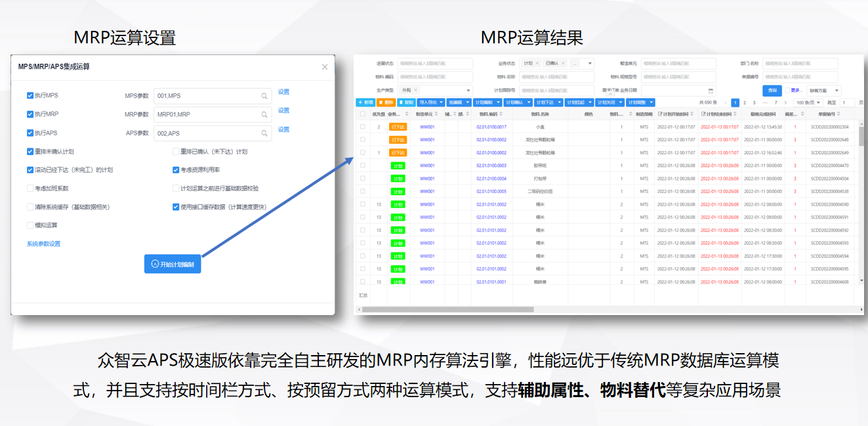Viewport: 868px width, 426px height.
Task: Open the 计划调整 dropdown menu
Action: pyautogui.click(x=640, y=102)
